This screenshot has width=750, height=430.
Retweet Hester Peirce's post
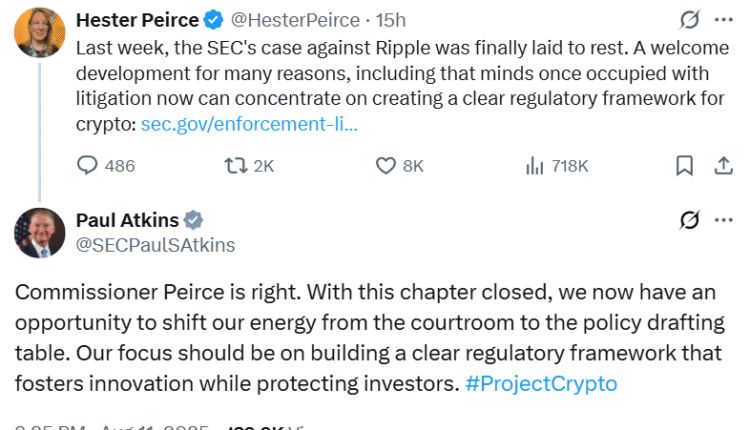[x=236, y=166]
